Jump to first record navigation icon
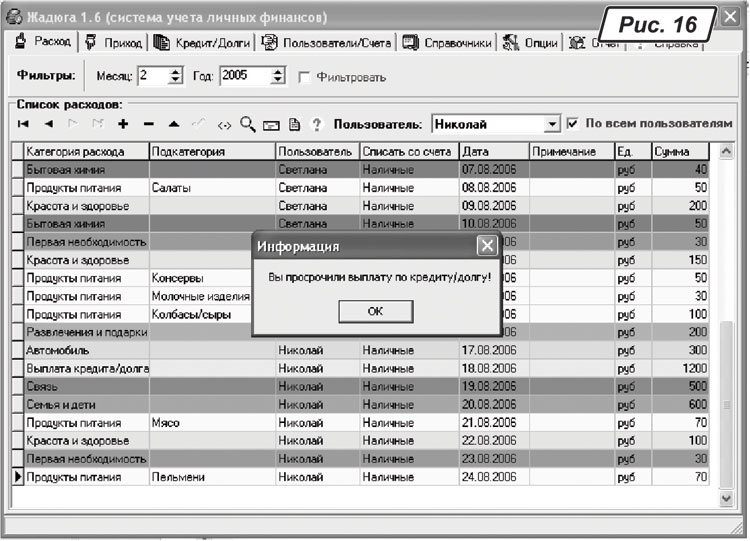 23,124
